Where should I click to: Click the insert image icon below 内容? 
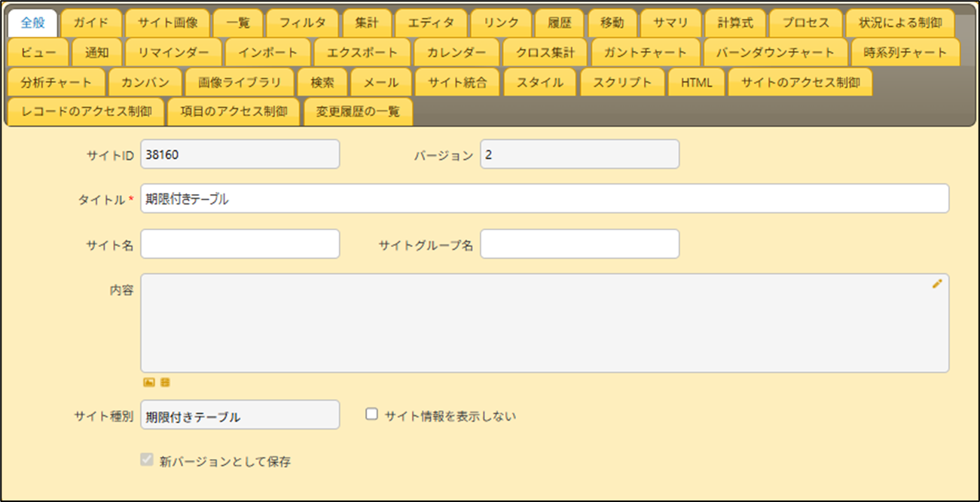[149, 382]
